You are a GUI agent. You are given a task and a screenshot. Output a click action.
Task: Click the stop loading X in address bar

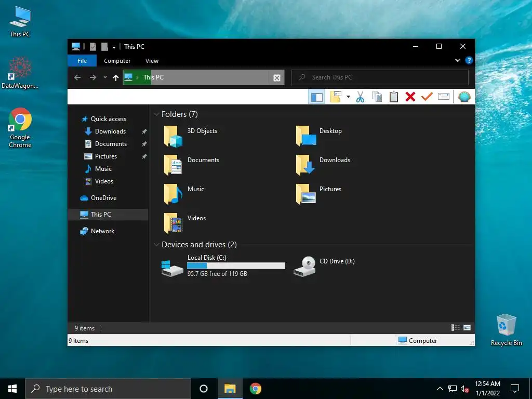coord(277,78)
